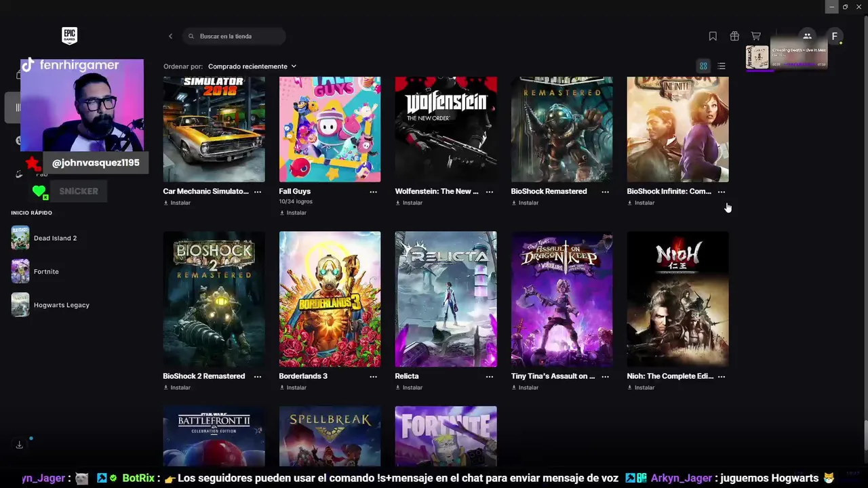Open the wishlist bookmark icon
The height and width of the screenshot is (488, 868).
pyautogui.click(x=713, y=36)
